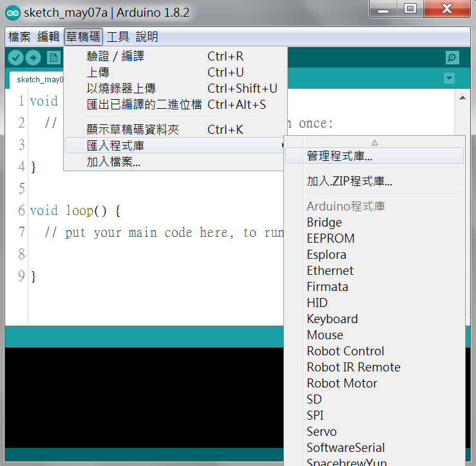Image resolution: width=476 pixels, height=466 pixels.
Task: Include the SD library
Action: click(x=375, y=399)
